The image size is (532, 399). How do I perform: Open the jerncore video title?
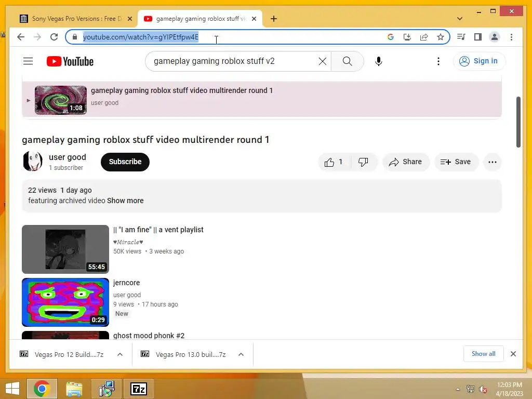(x=127, y=283)
